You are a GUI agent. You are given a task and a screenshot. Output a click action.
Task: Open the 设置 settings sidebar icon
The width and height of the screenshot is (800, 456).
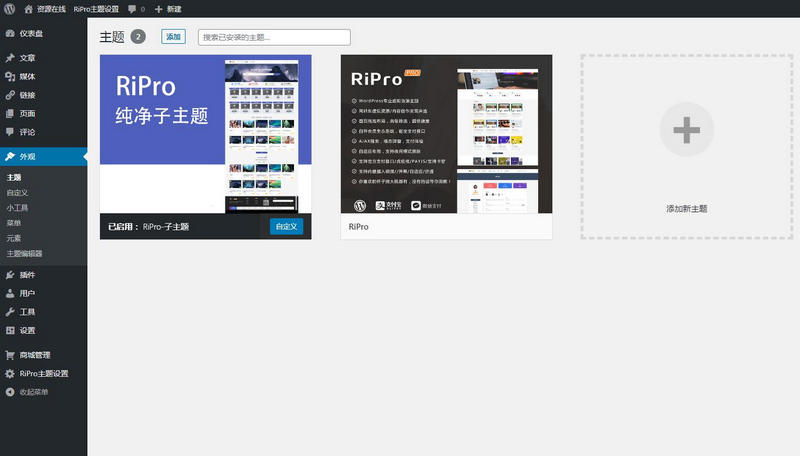click(x=10, y=330)
